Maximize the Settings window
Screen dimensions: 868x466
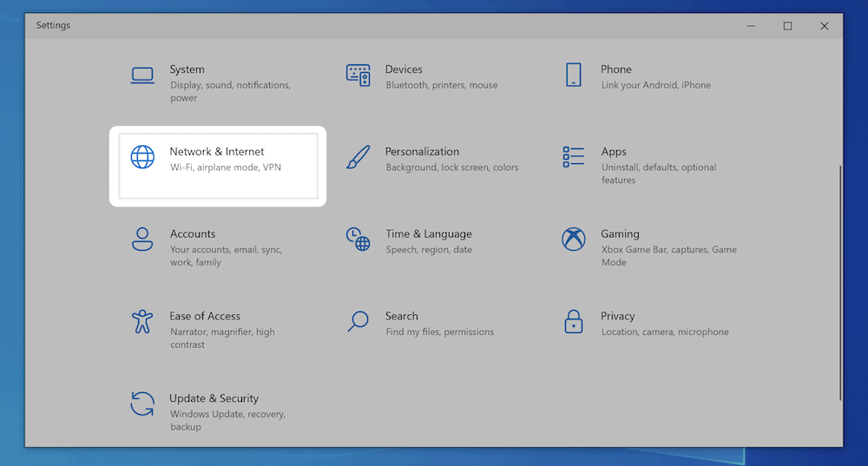click(x=787, y=26)
